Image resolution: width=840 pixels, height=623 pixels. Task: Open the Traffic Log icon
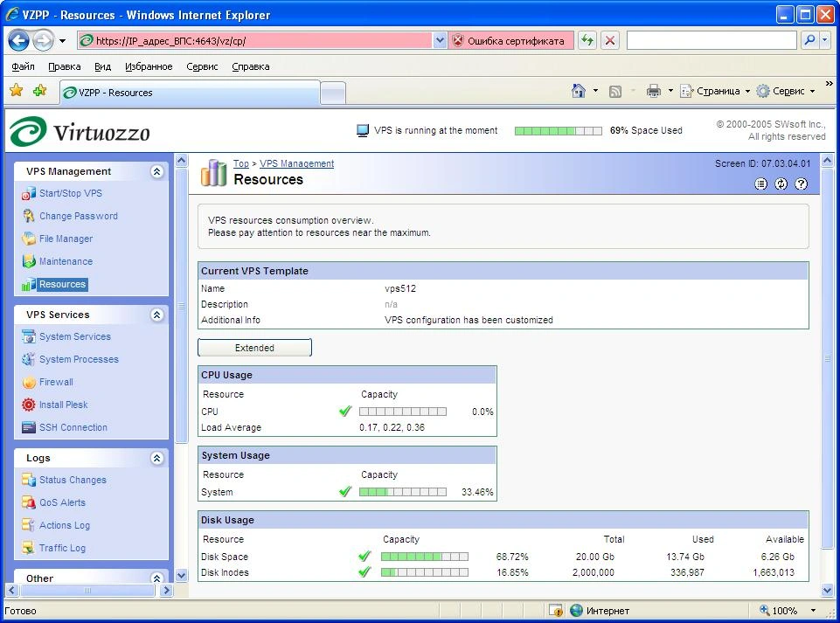click(x=28, y=548)
